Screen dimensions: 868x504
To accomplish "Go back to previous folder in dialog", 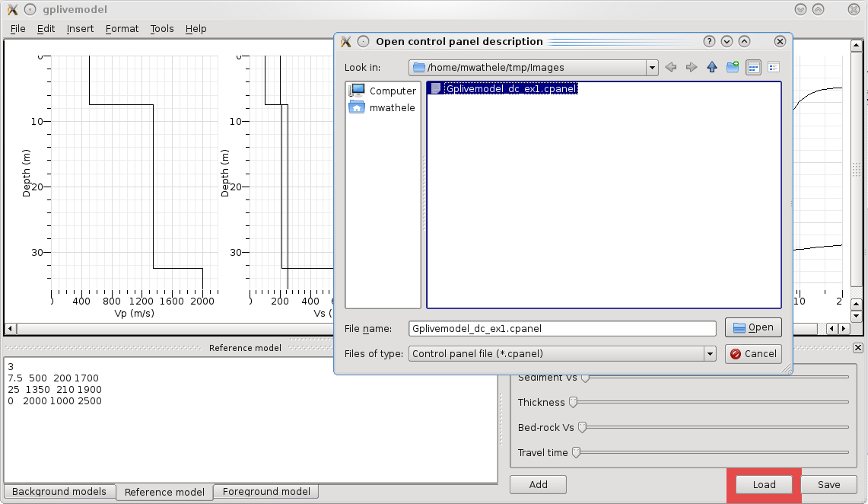I will tap(670, 68).
